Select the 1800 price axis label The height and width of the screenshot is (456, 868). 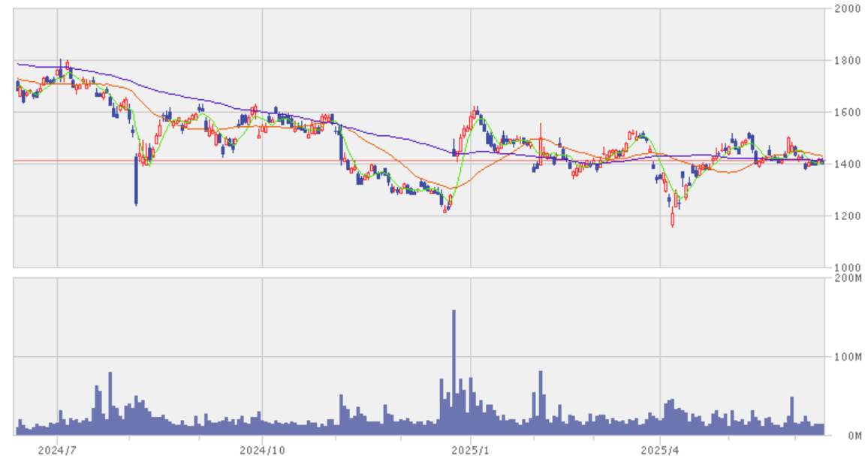tap(847, 60)
